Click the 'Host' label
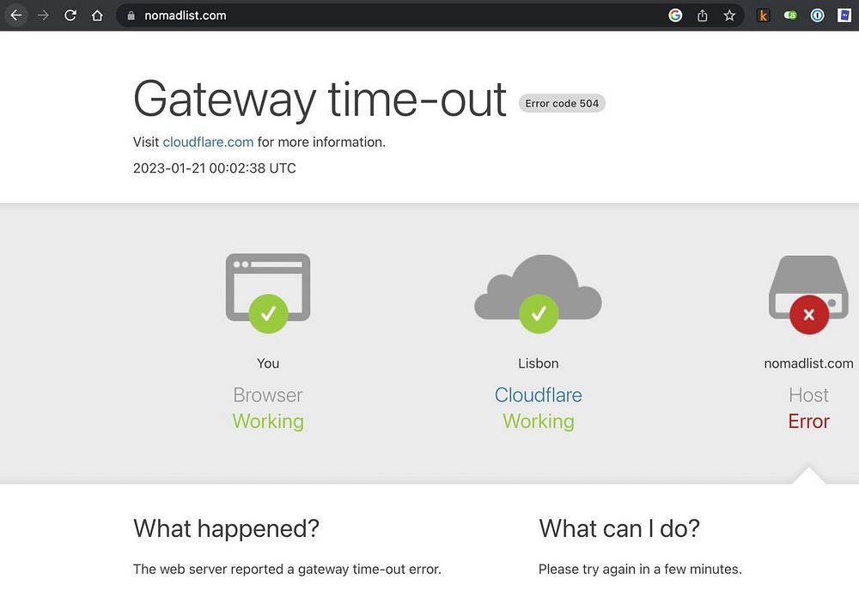This screenshot has height=616, width=859. [x=808, y=395]
